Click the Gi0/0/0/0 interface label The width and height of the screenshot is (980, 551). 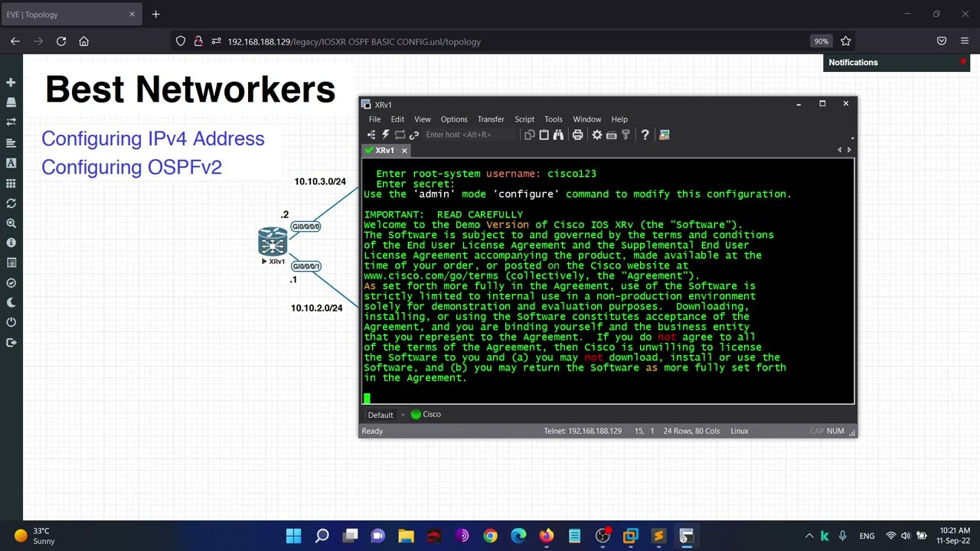(305, 227)
